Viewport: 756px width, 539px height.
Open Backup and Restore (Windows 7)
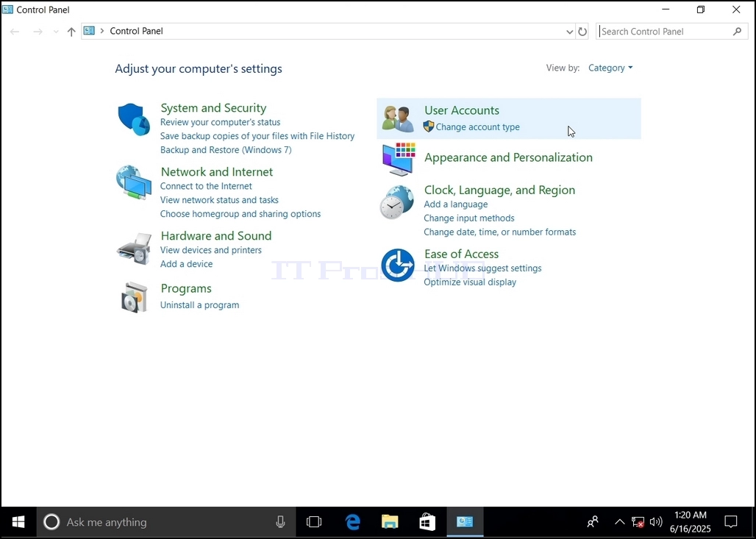tap(226, 150)
